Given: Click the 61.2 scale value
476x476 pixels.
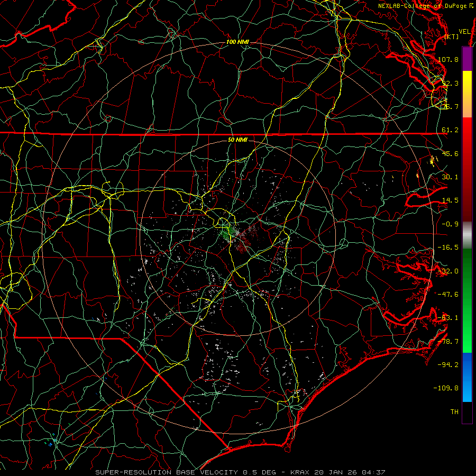Looking at the screenshot, I should [450, 130].
